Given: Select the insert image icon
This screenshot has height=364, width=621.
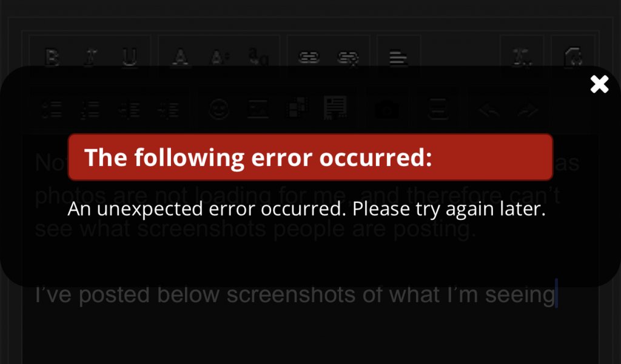Looking at the screenshot, I should [258, 109].
